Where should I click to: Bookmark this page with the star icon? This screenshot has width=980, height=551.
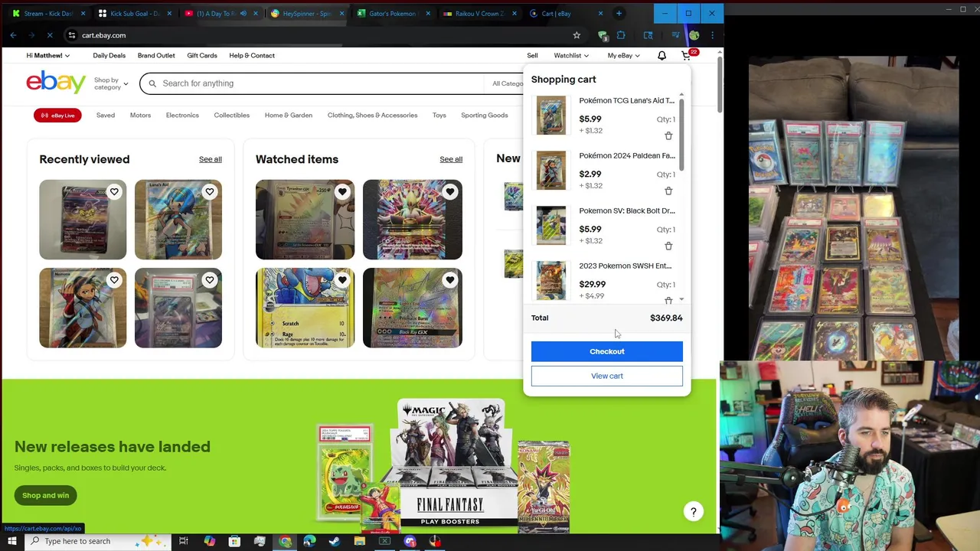click(x=577, y=35)
